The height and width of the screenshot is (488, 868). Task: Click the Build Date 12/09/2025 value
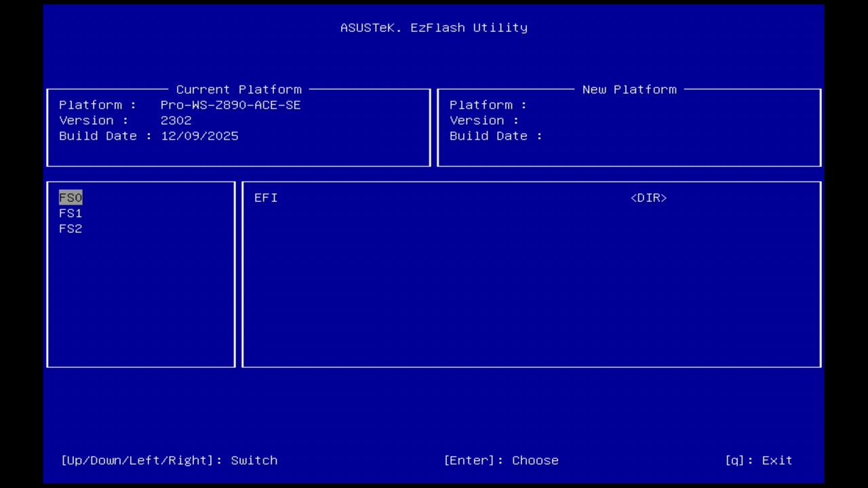199,136
